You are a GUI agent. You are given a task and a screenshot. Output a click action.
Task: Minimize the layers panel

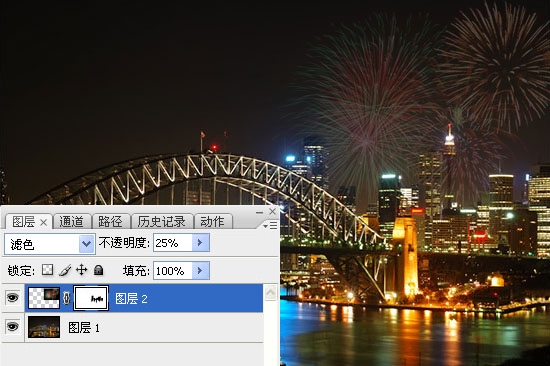point(259,212)
